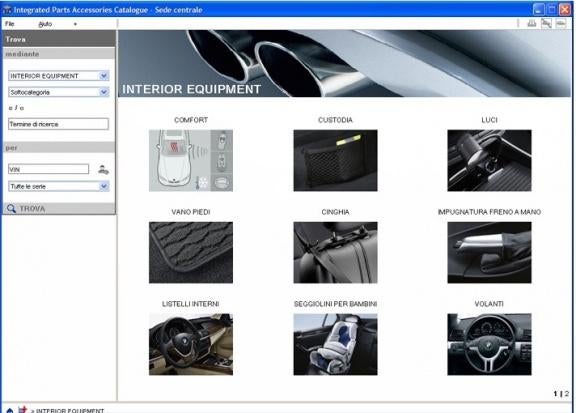
Task: Go to page 2 of results
Action: click(567, 394)
